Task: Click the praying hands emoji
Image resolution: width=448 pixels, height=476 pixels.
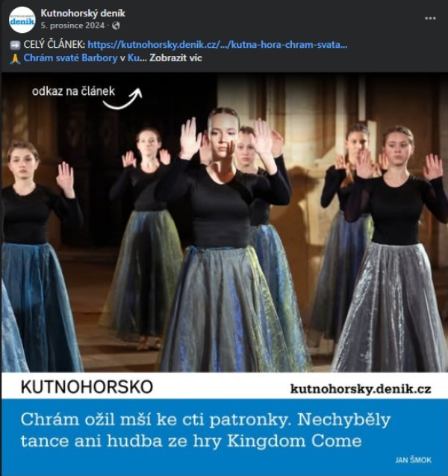Action: click(x=15, y=58)
